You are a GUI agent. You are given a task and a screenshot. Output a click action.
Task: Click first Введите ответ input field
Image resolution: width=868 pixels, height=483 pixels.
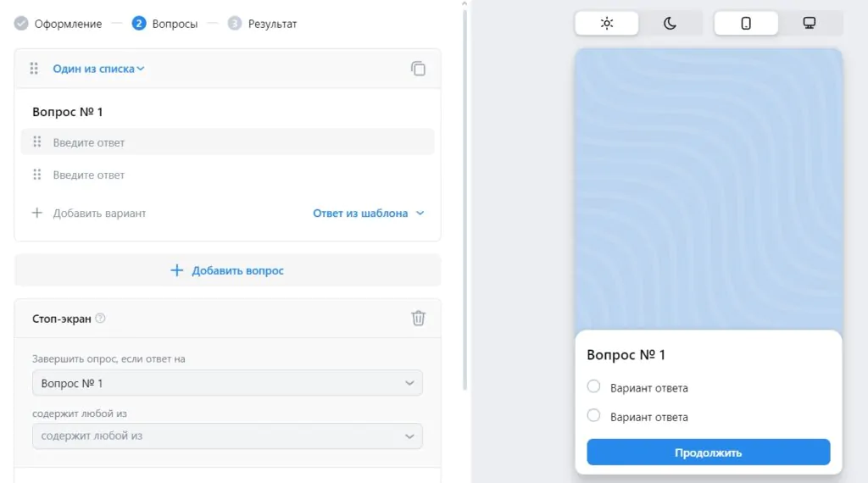pos(227,142)
